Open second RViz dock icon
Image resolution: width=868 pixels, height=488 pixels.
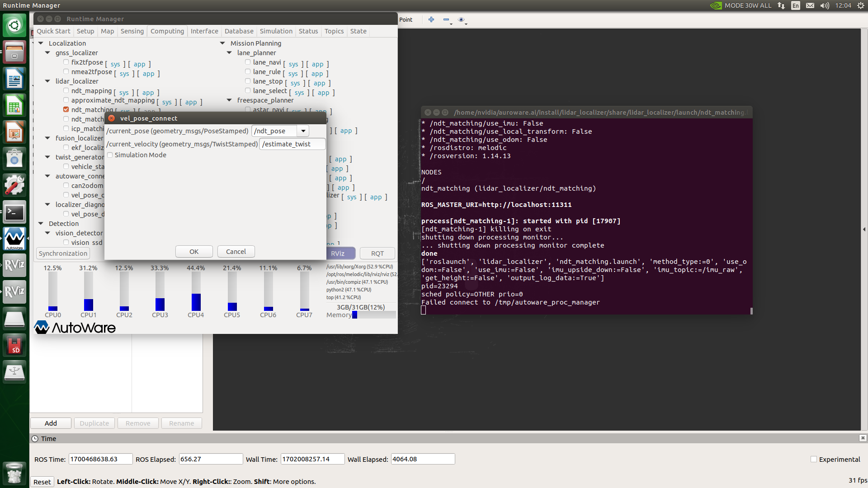click(x=14, y=292)
